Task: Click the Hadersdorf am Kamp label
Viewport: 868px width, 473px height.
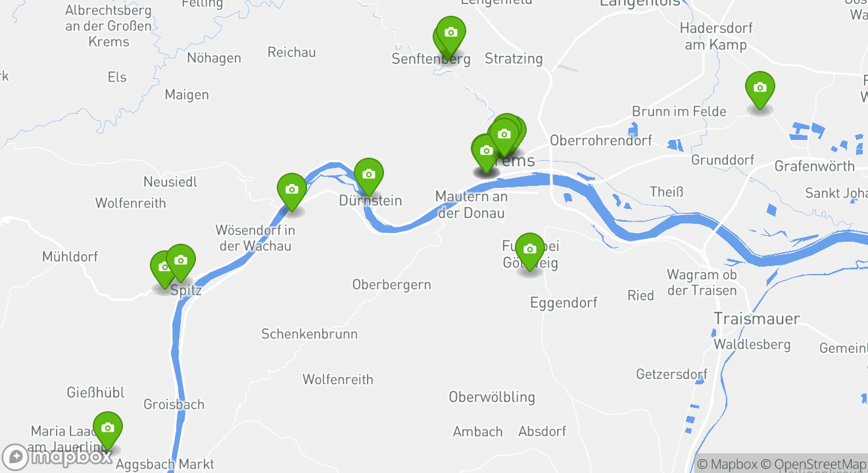Action: pyautogui.click(x=716, y=36)
